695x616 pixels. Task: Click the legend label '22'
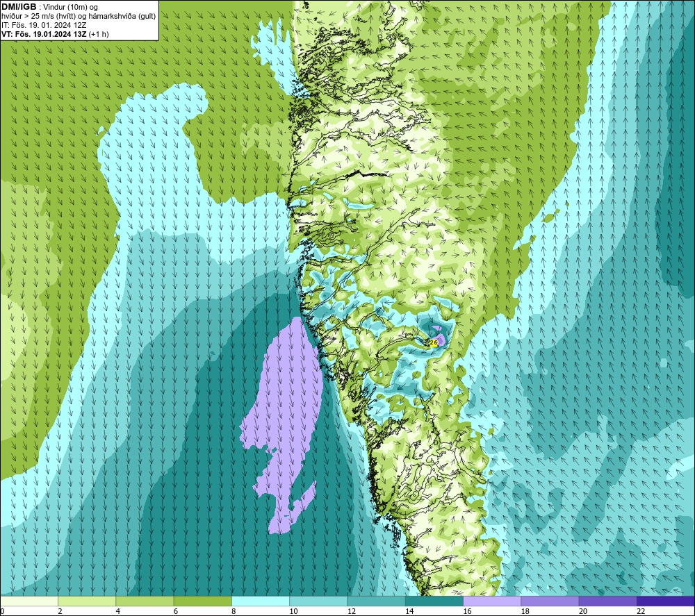coord(641,611)
